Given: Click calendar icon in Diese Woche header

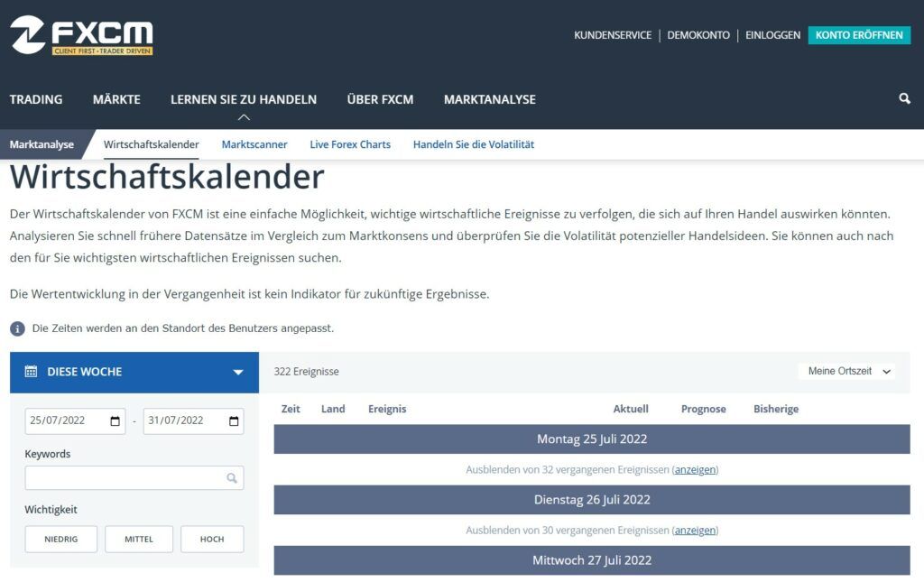Looking at the screenshot, I should (31, 371).
